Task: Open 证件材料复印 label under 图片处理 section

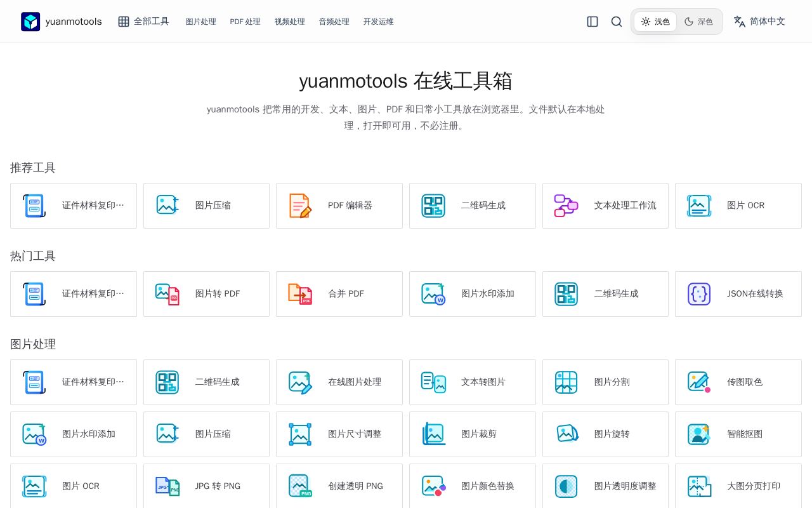Action: [x=93, y=382]
